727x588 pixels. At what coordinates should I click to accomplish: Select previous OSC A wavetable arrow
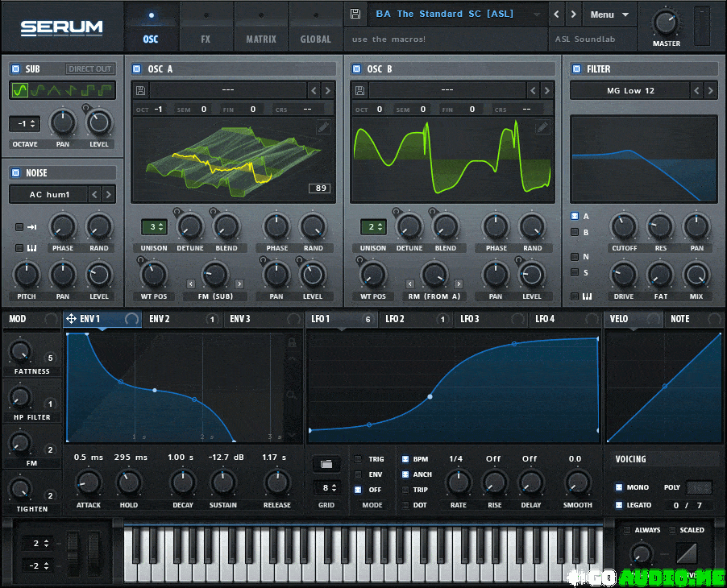314,90
